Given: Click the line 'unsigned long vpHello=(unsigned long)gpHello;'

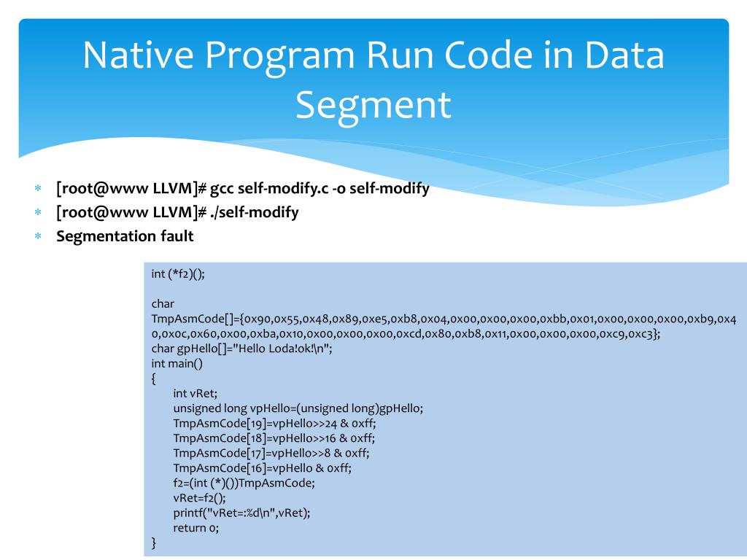Looking at the screenshot, I should 298,408.
